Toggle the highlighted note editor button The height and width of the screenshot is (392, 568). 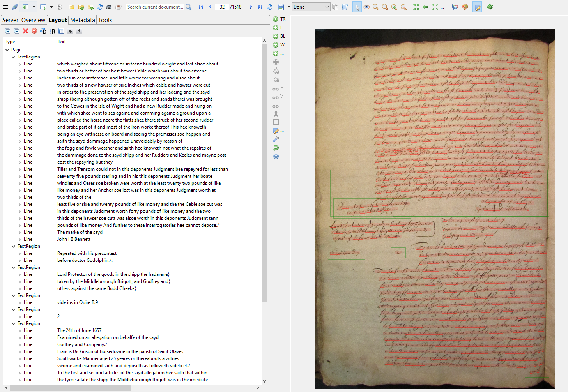click(477, 7)
